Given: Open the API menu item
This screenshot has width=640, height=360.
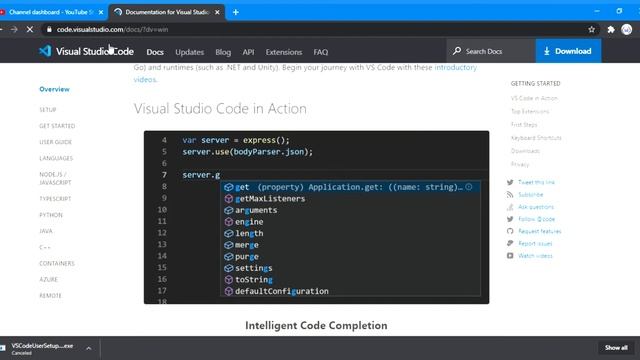Looking at the screenshot, I should click(248, 52).
